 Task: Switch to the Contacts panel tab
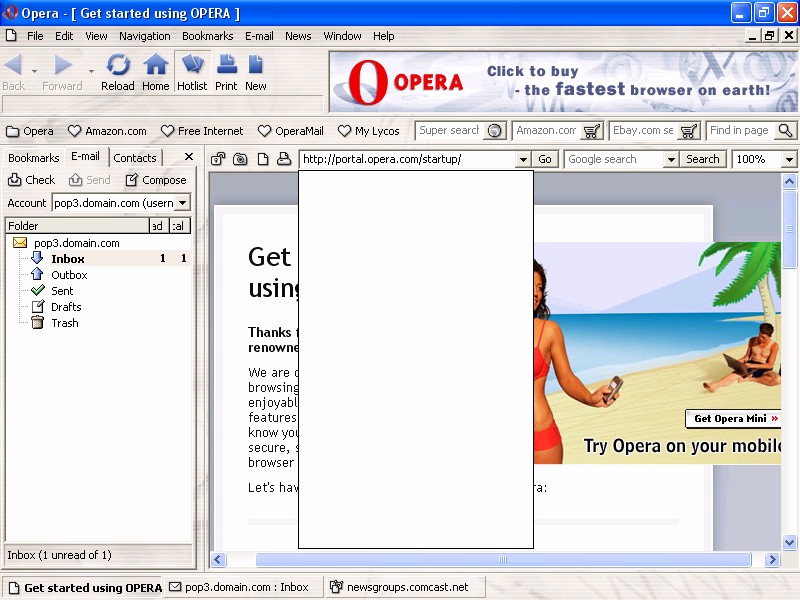[x=135, y=157]
